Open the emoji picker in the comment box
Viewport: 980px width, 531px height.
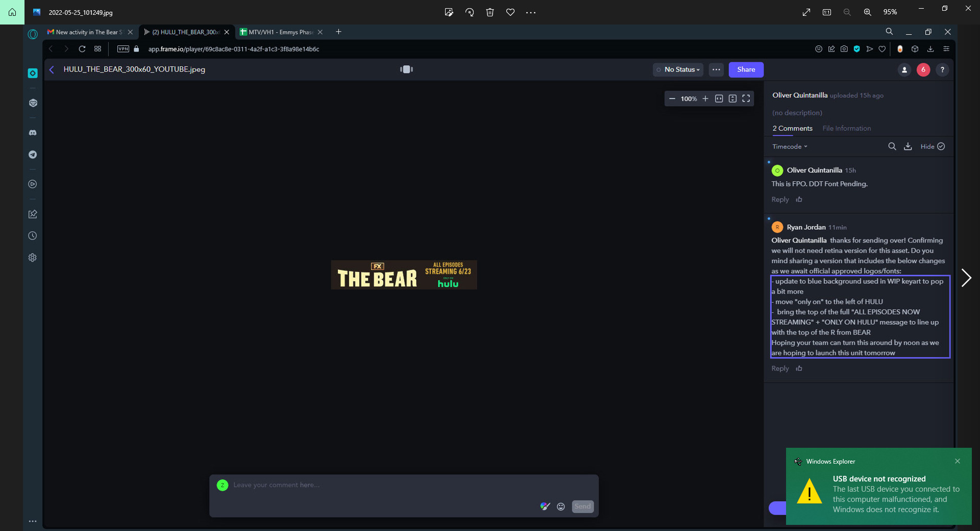560,506
